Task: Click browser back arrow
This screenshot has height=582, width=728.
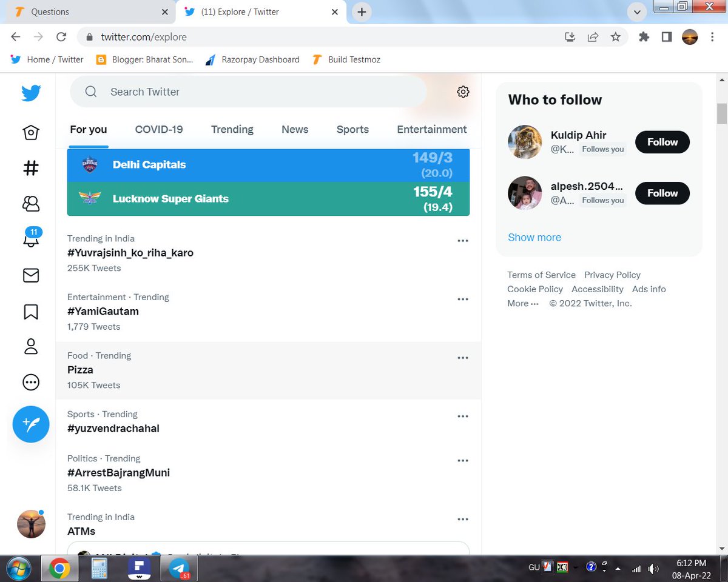Action: click(x=16, y=37)
